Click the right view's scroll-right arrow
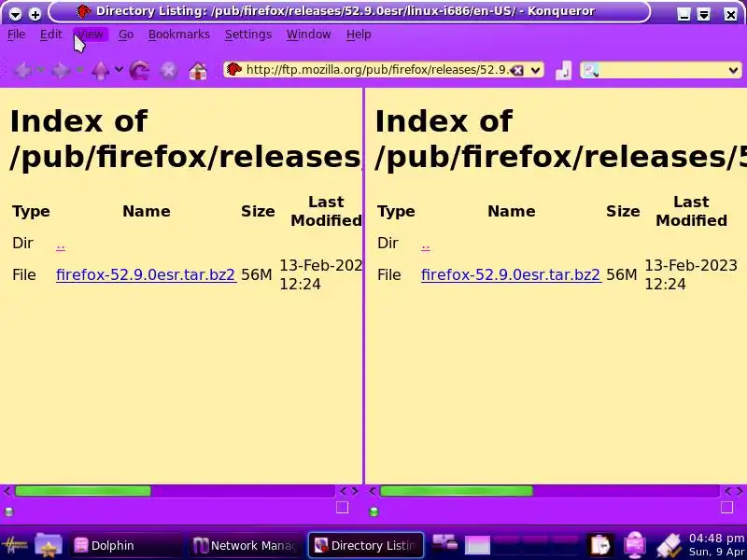The width and height of the screenshot is (747, 560). 740,491
